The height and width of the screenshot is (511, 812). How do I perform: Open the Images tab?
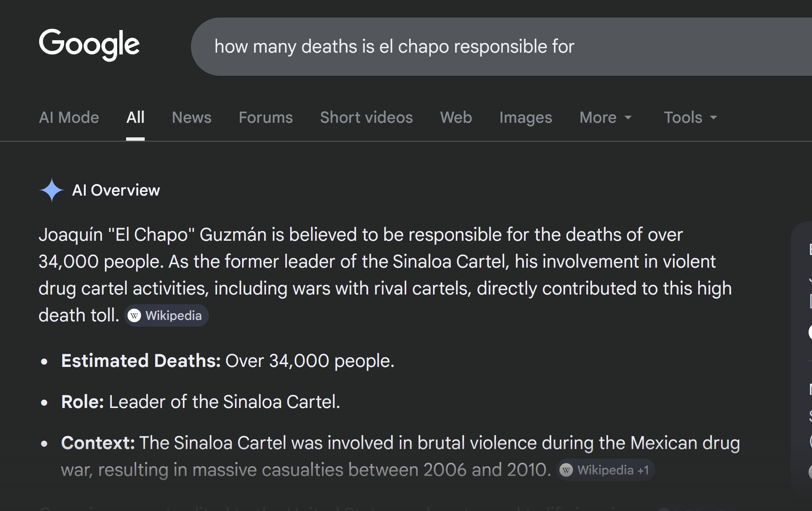[x=525, y=118]
